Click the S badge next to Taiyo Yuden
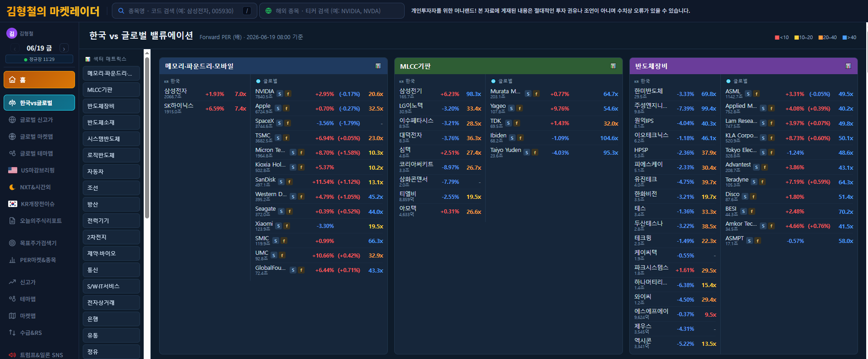Screen dimensions: 868x359 point(527,152)
